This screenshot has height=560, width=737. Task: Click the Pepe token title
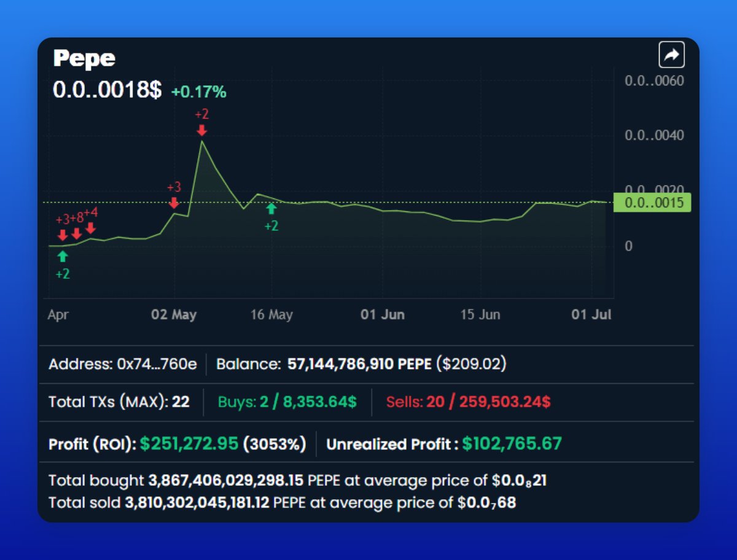click(84, 59)
